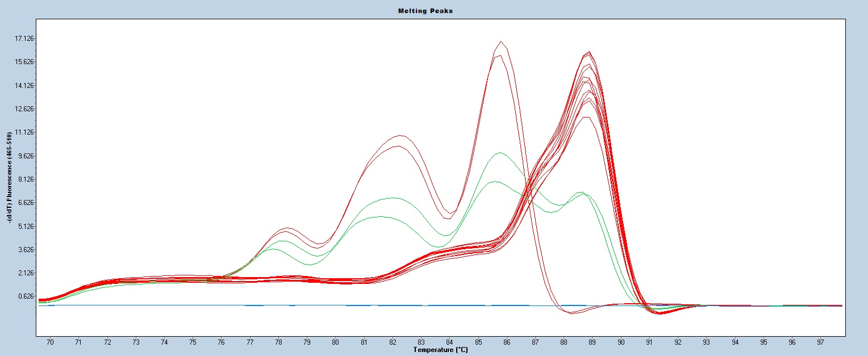Click the red curve dip below baseline near 91.5°C
868x356 pixels.
pyautogui.click(x=660, y=313)
